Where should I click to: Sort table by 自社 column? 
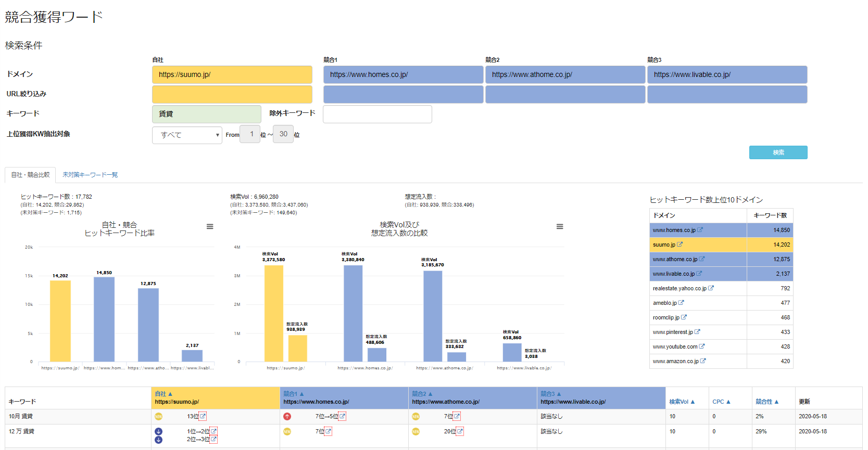[163, 394]
